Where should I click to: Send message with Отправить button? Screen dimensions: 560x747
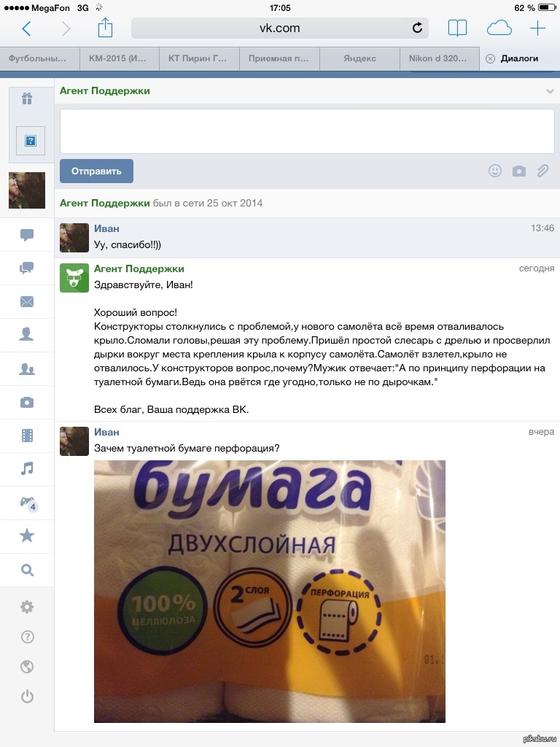click(96, 171)
